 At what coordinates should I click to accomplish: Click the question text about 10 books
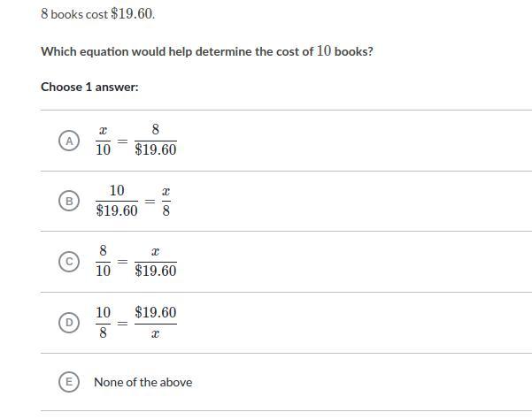click(x=207, y=51)
